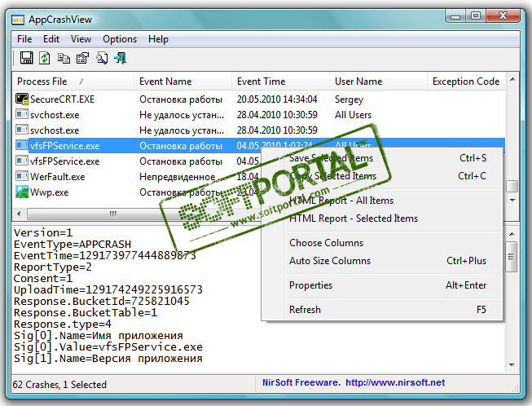Sort by Event Time column header

click(x=280, y=82)
